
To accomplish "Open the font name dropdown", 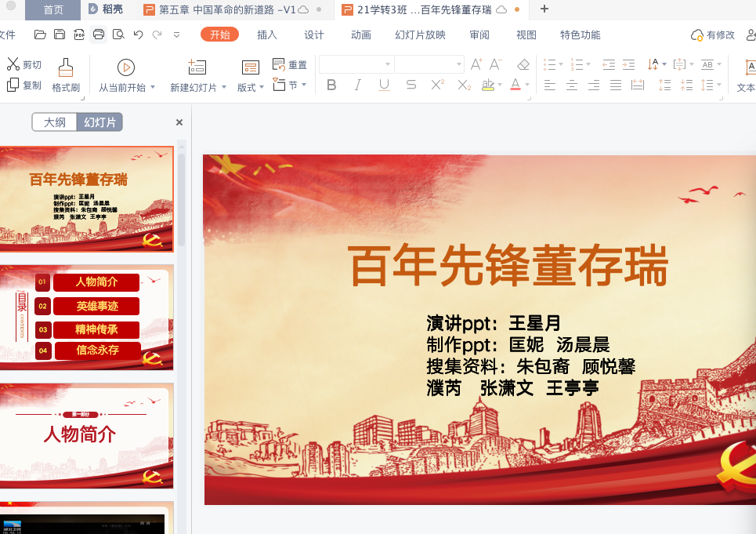I will tap(387, 64).
